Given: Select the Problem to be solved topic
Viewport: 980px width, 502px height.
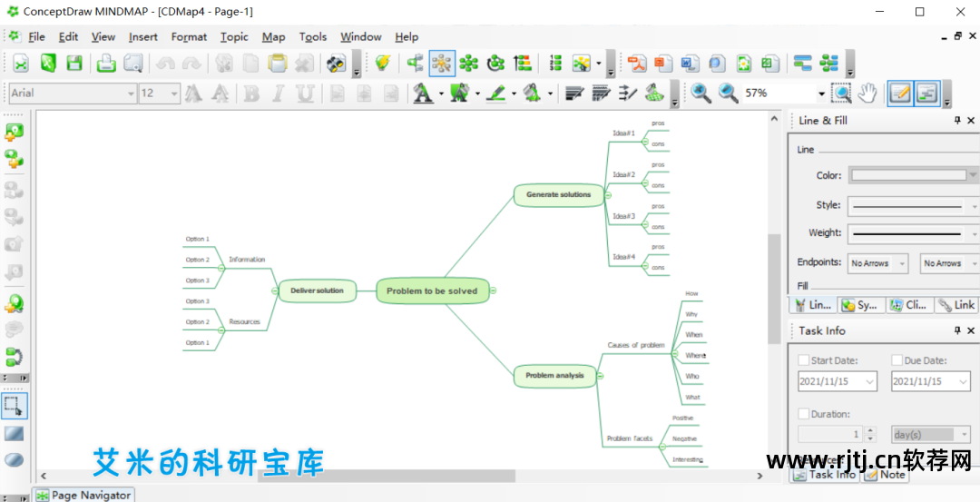Looking at the screenshot, I should click(x=432, y=290).
